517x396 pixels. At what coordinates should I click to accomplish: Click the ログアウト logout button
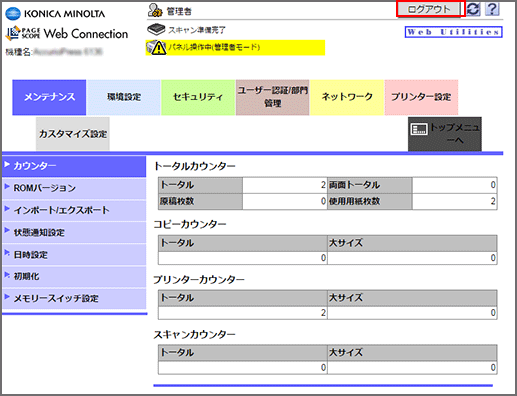pyautogui.click(x=430, y=9)
